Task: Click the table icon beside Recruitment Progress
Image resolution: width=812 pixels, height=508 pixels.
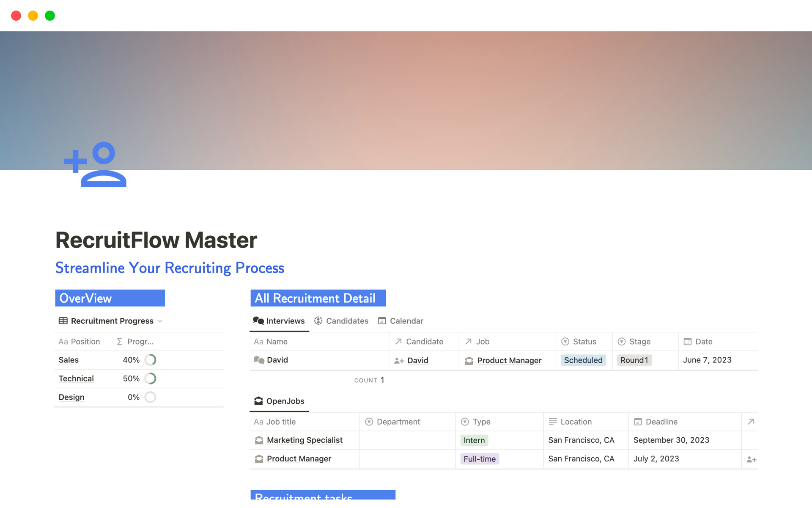Action: click(x=63, y=321)
